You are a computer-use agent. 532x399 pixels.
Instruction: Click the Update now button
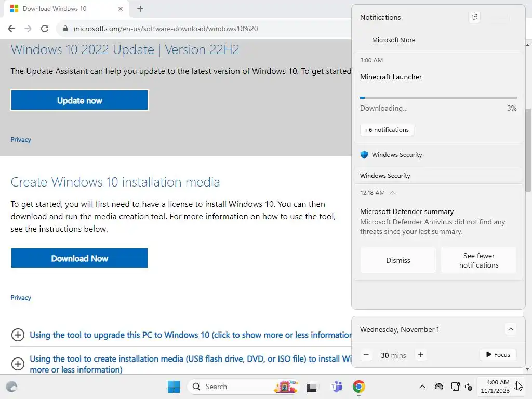(79, 100)
